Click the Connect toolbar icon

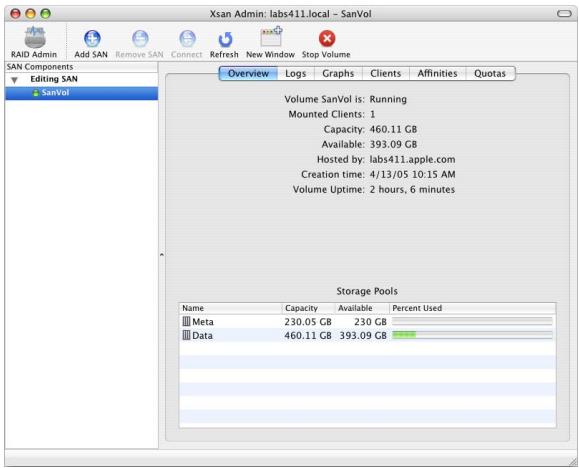[188, 38]
